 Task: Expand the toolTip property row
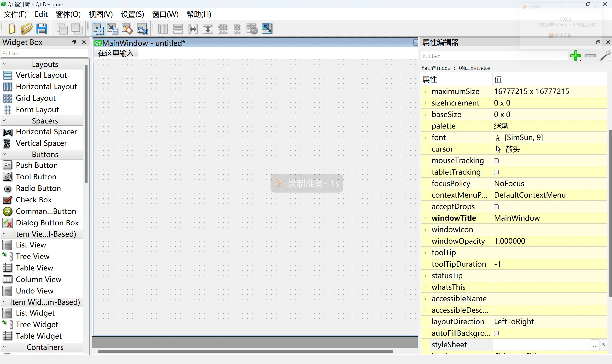tap(425, 253)
